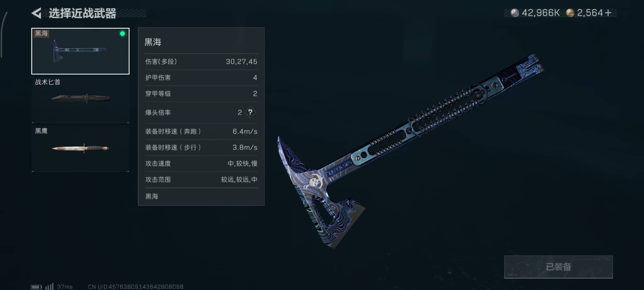Image resolution: width=644 pixels, height=290 pixels.
Task: Open headshot multiplier help question mark
Action: tap(250, 112)
